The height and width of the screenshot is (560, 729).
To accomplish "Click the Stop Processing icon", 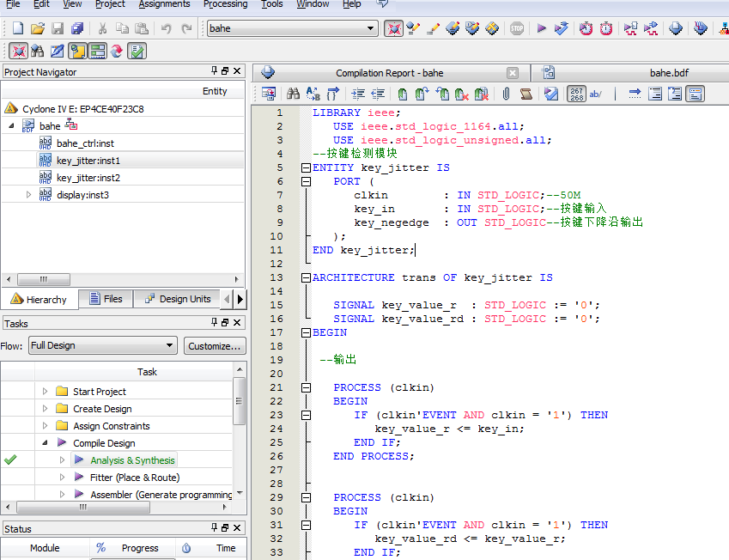I will pyautogui.click(x=516, y=28).
